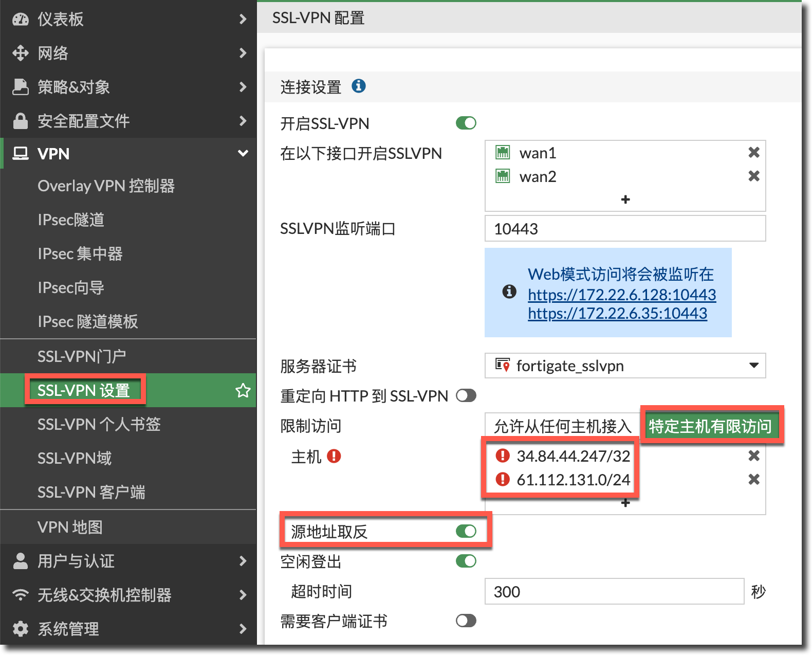
Task: Add another interface with the plus
Action: (625, 199)
